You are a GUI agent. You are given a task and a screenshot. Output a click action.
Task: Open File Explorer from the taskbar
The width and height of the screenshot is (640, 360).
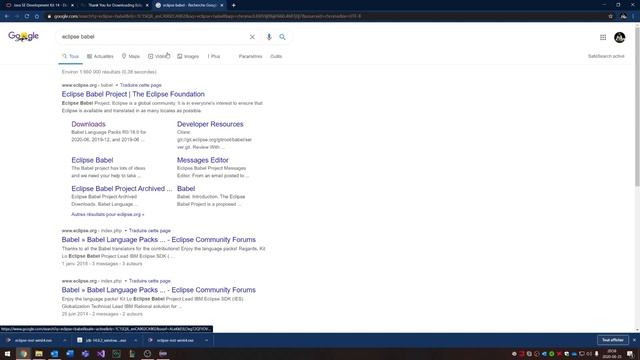[x=39, y=353]
